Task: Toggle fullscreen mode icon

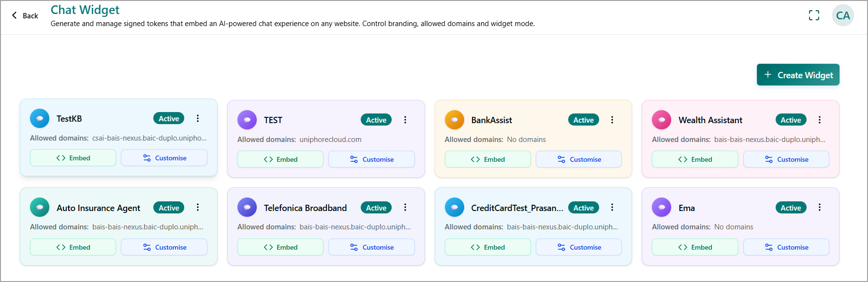Action: pos(814,15)
